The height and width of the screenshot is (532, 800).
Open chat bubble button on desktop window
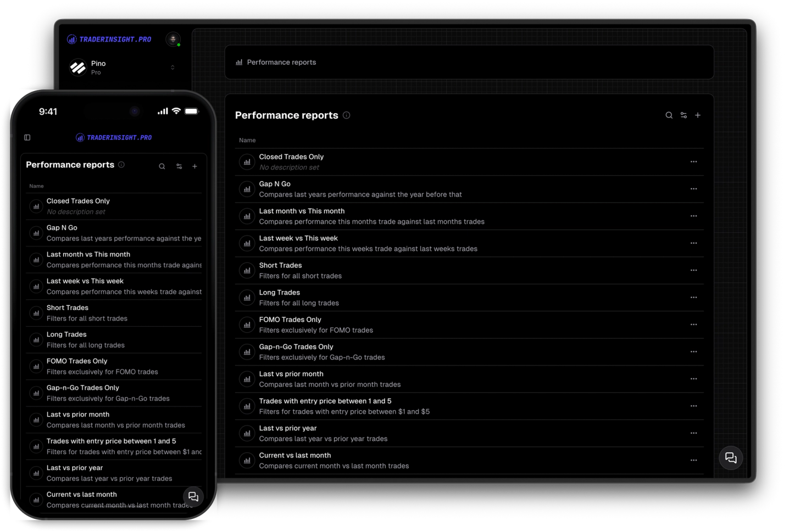pyautogui.click(x=731, y=458)
